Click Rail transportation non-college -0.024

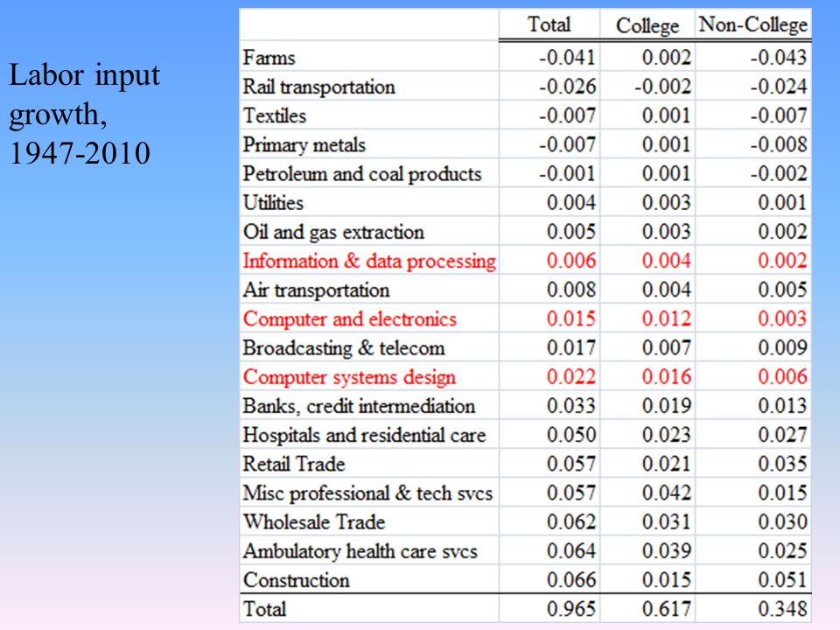click(778, 87)
